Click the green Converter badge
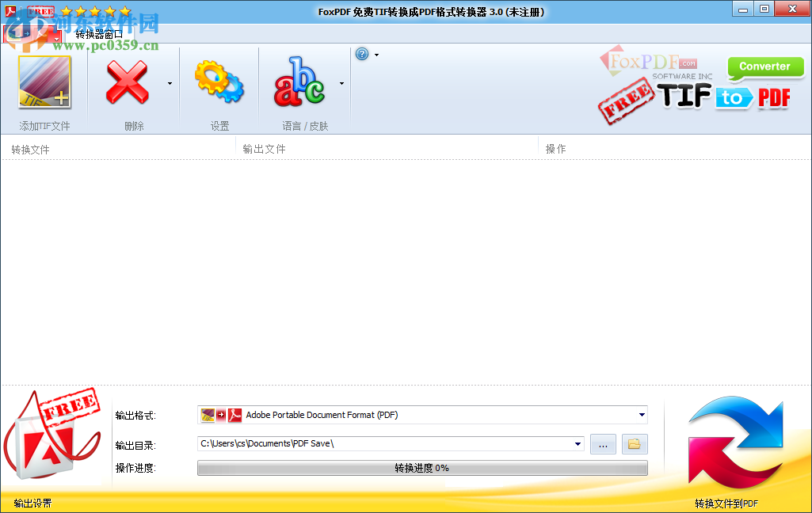The height and width of the screenshot is (513, 812). point(764,68)
